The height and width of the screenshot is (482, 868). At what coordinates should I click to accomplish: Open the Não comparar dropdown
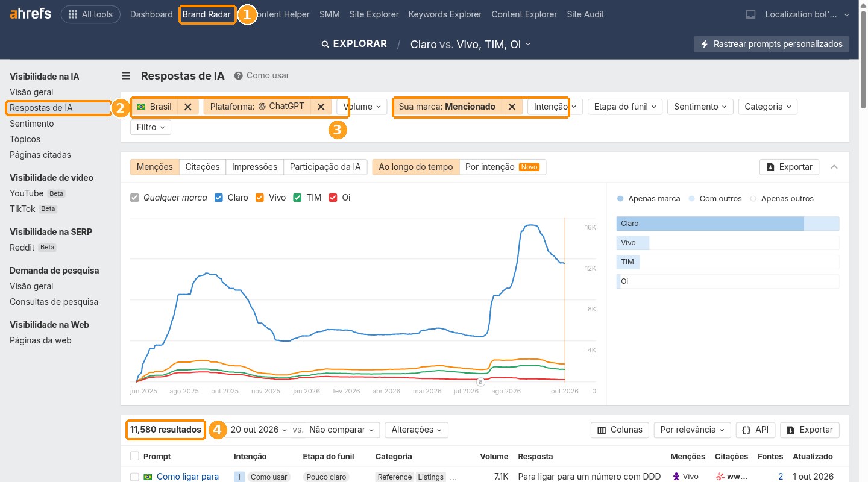[341, 430]
